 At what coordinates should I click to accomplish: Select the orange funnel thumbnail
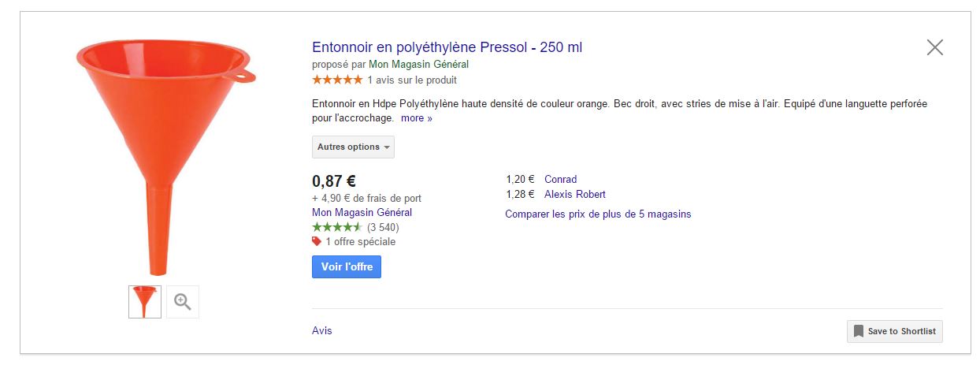145,302
